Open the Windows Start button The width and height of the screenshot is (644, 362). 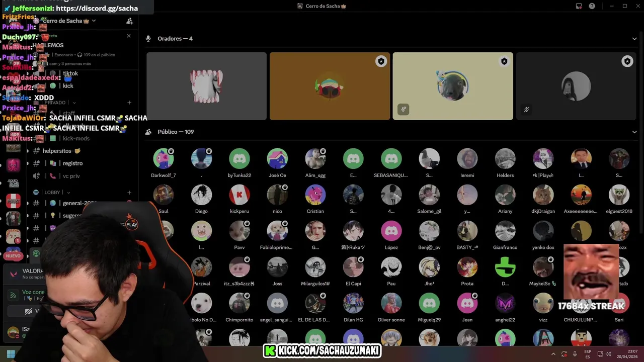tap(11, 354)
